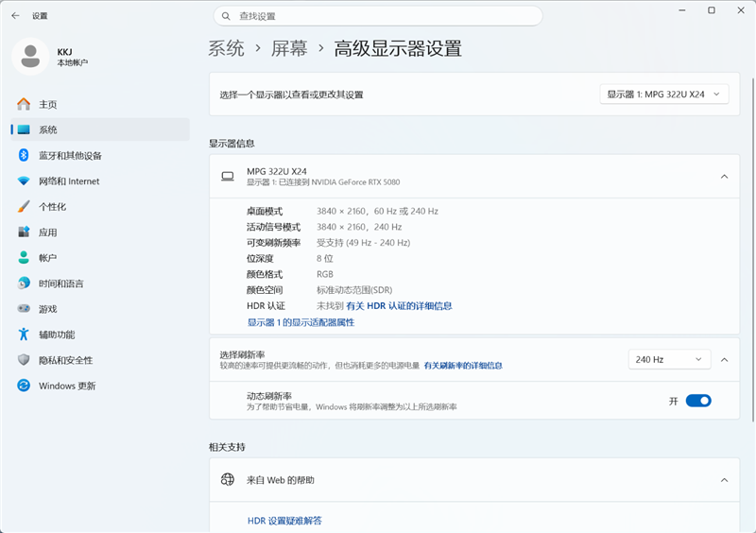Turn off the 动态刷新率 switch
The image size is (756, 533).
click(698, 401)
